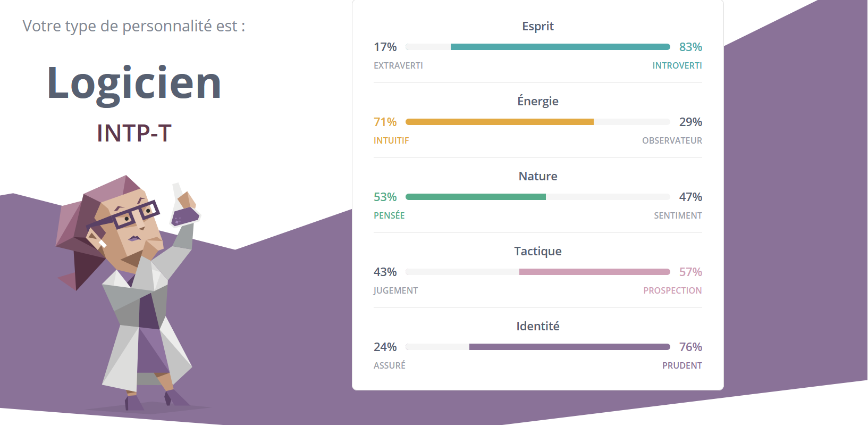Select the Tactique section heading
868x425 pixels.
[x=537, y=251]
